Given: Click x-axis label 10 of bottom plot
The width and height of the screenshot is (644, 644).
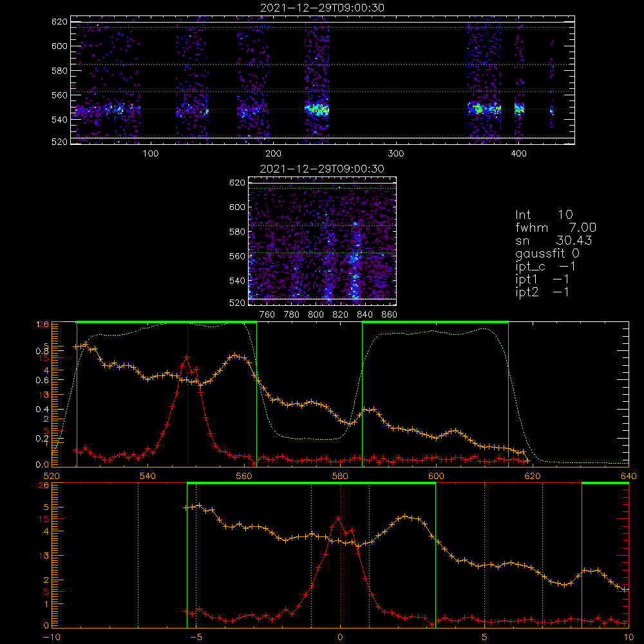Looking at the screenshot, I should [629, 637].
